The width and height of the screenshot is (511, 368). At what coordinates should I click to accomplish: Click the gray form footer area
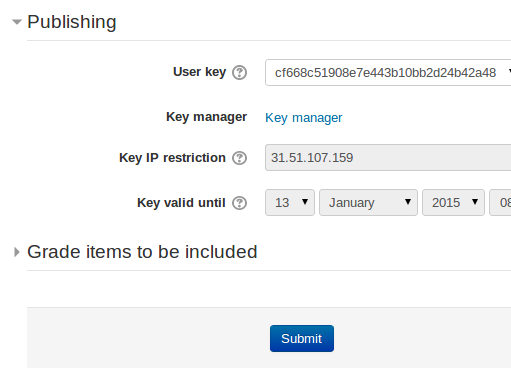pos(133,338)
